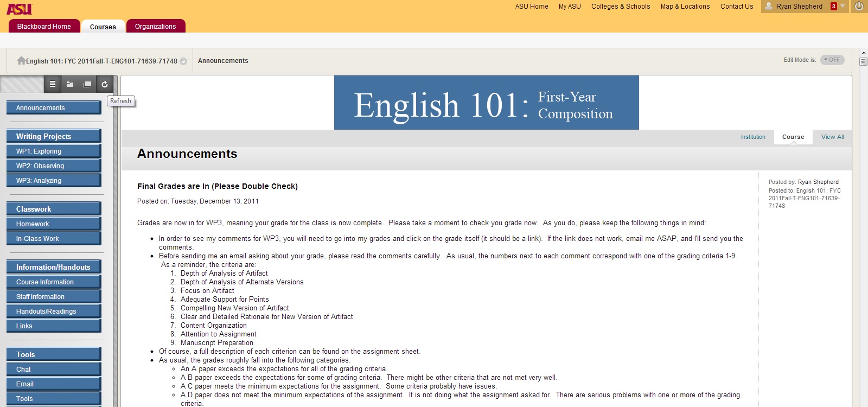Go to My ASU
The width and height of the screenshot is (868, 407).
[x=570, y=7]
